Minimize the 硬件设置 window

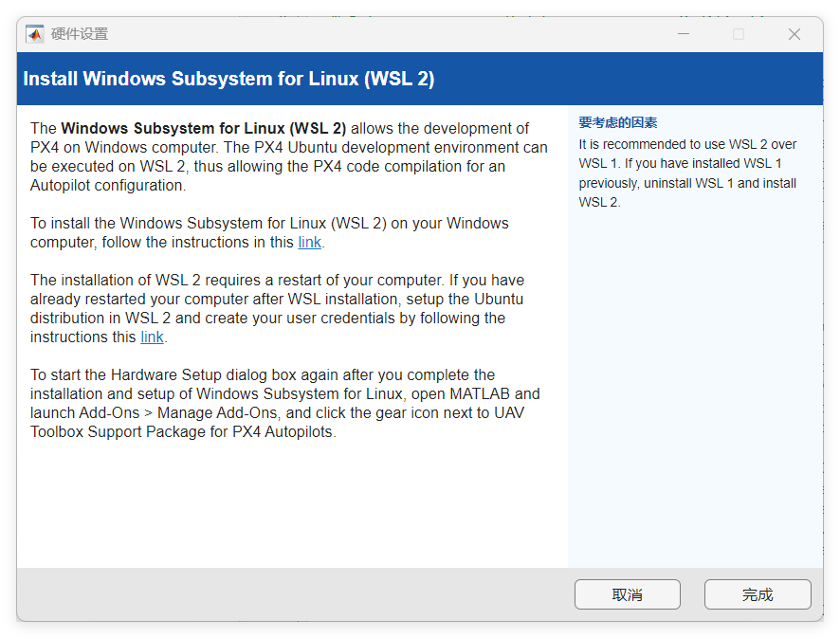click(684, 34)
